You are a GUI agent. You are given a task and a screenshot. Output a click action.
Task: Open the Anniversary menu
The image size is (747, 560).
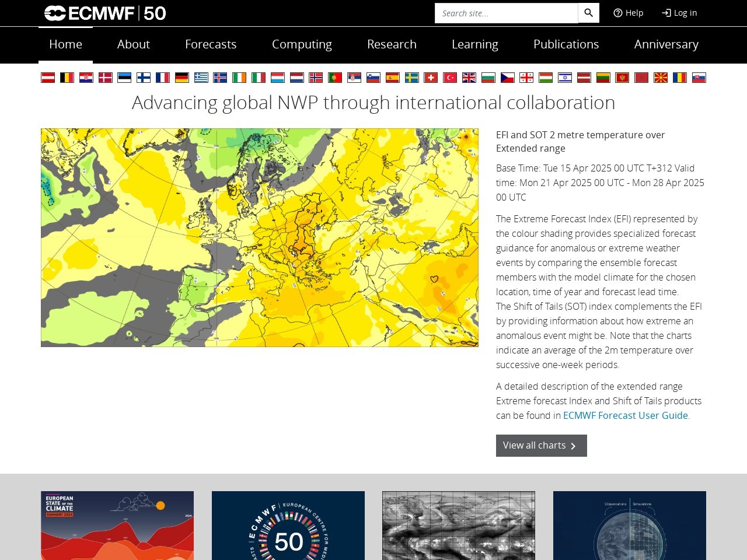click(x=666, y=44)
